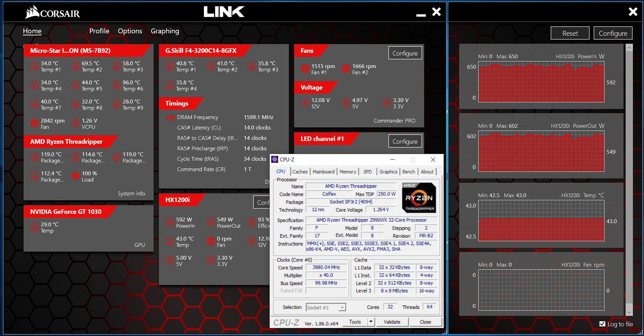Click the 12V voltage bolt icon

pos(305,103)
